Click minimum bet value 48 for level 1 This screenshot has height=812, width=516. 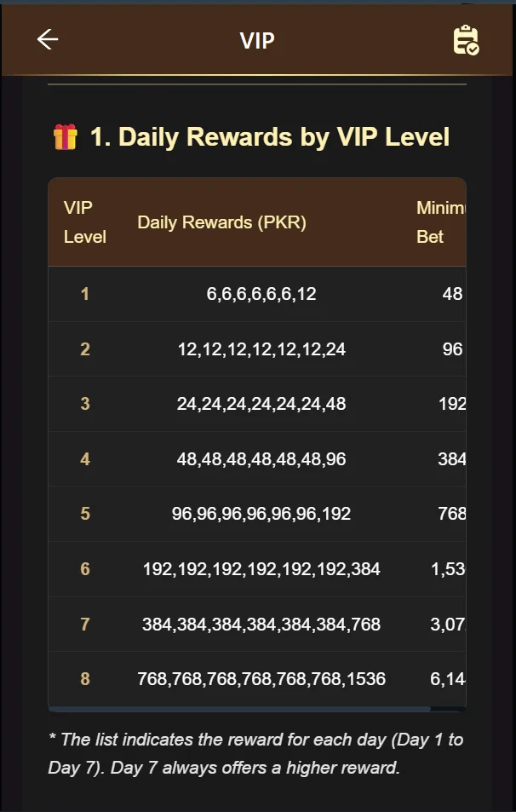coord(452,294)
